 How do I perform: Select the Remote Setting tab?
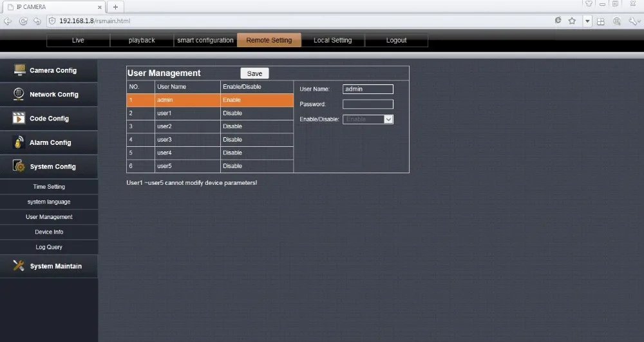pos(269,40)
